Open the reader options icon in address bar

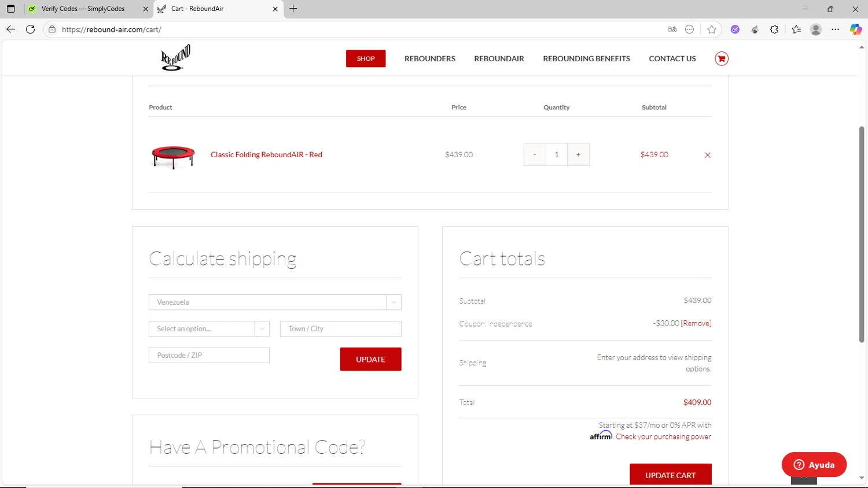tap(689, 29)
